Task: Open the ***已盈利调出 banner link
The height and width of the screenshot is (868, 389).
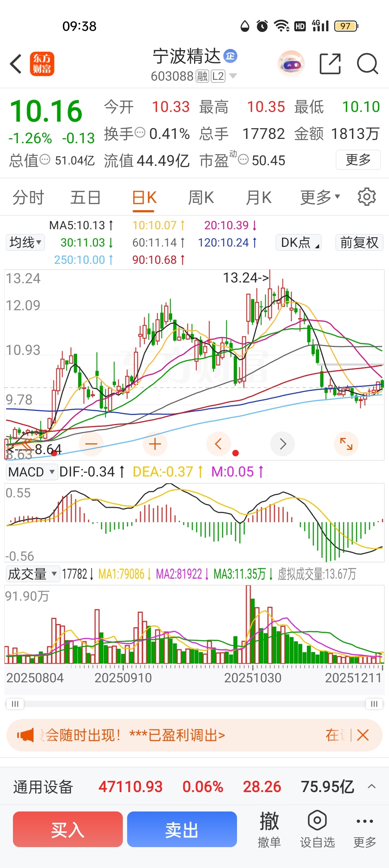Action: 177,735
